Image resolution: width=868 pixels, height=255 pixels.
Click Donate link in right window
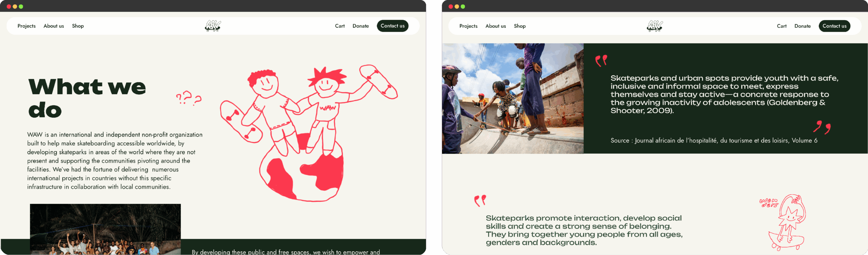pos(802,26)
